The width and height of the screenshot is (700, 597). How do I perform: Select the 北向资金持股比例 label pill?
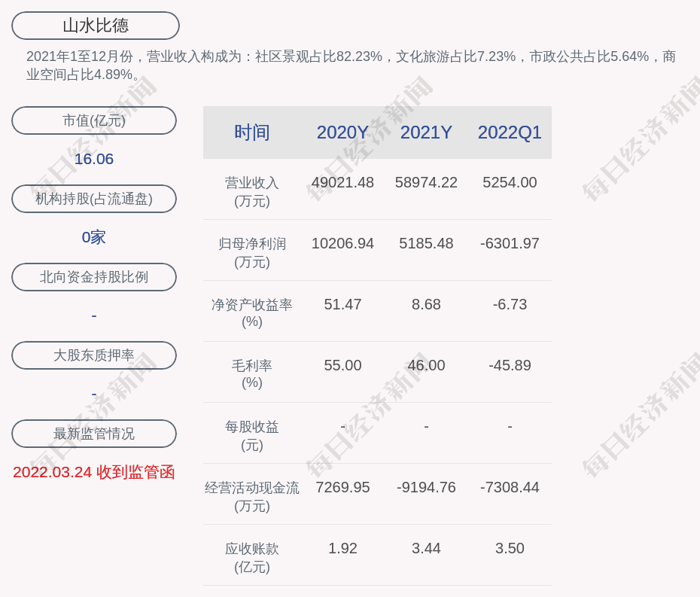coord(94,277)
